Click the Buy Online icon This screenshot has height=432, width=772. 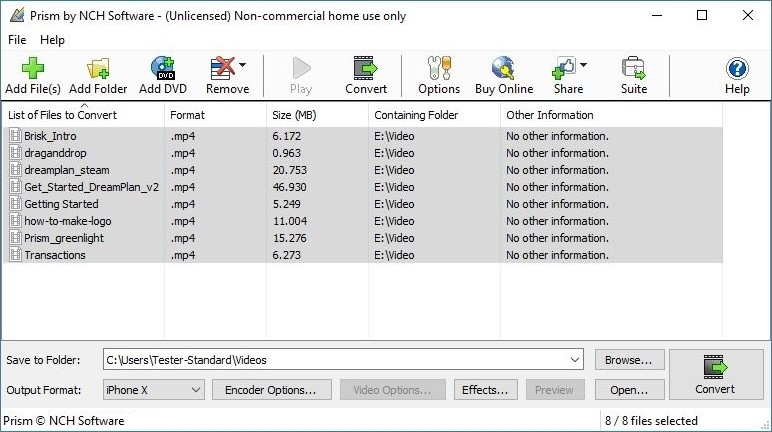[x=503, y=69]
